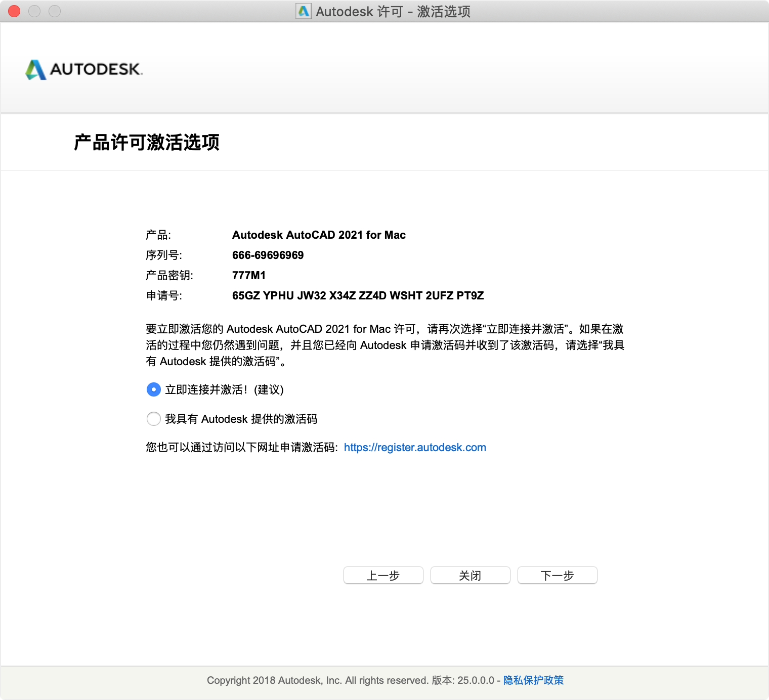Click the 上一步 button

pyautogui.click(x=383, y=575)
